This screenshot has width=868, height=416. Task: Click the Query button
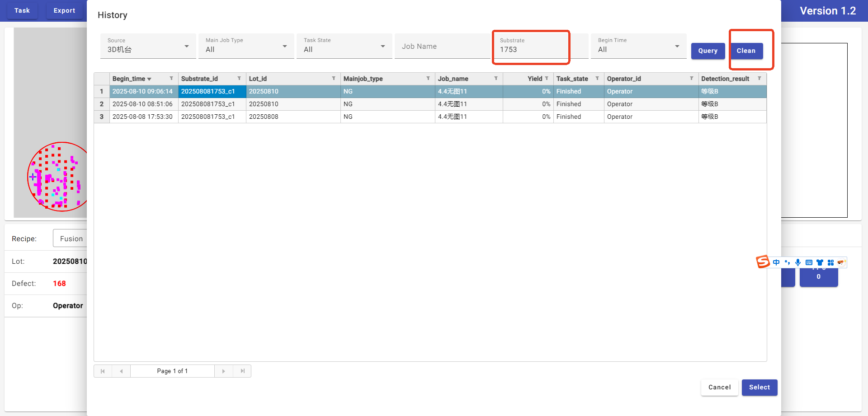coord(708,51)
